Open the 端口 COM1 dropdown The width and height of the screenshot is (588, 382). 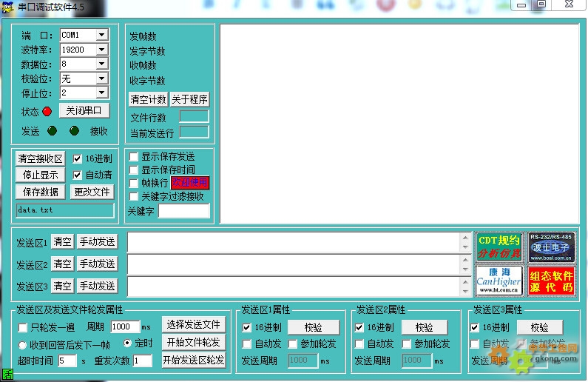(101, 35)
